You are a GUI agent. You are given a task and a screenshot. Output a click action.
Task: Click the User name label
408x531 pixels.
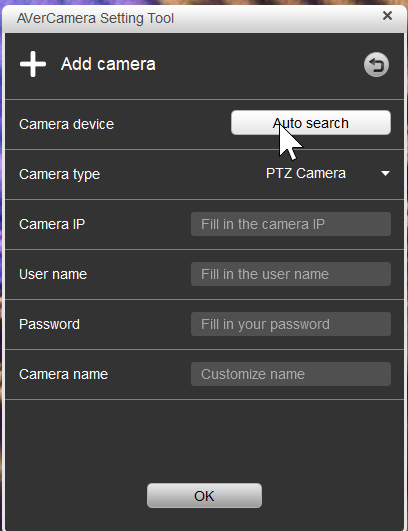pos(53,274)
